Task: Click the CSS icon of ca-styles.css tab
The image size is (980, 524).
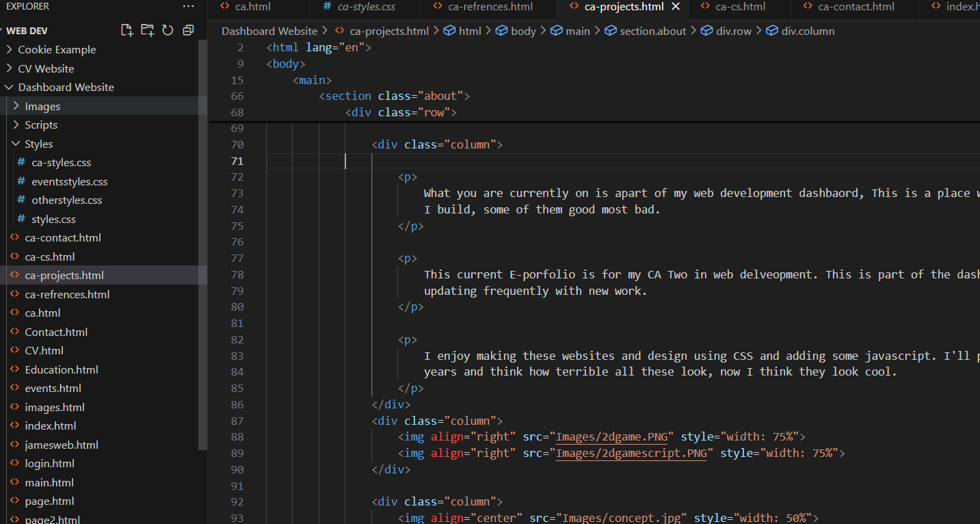Action: pyautogui.click(x=327, y=7)
